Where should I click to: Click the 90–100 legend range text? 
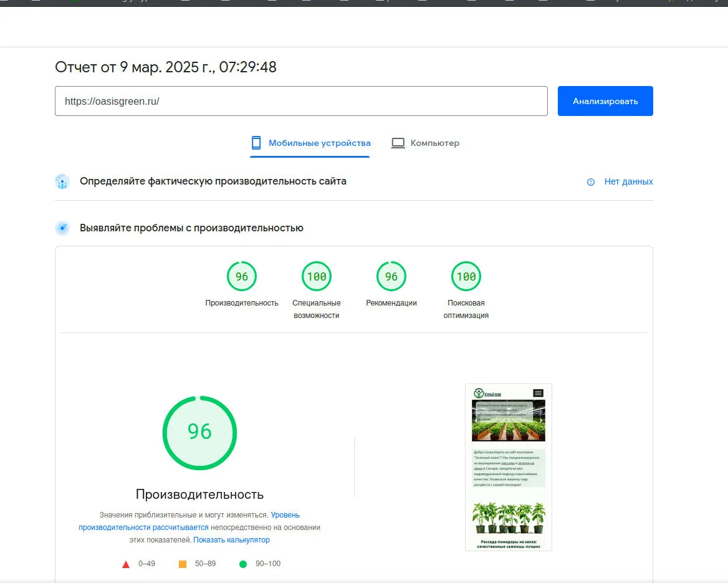268,564
